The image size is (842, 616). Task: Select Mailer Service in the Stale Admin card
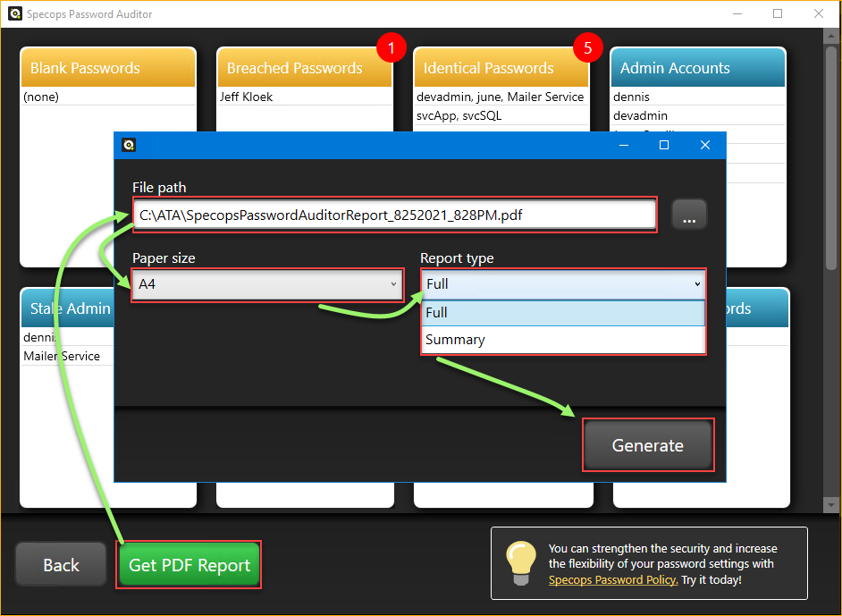[68, 356]
